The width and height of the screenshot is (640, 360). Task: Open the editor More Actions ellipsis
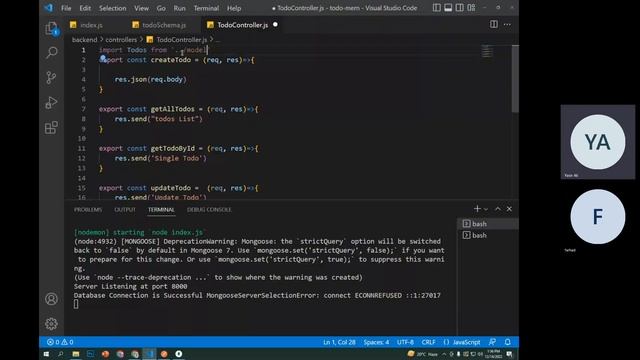click(507, 24)
